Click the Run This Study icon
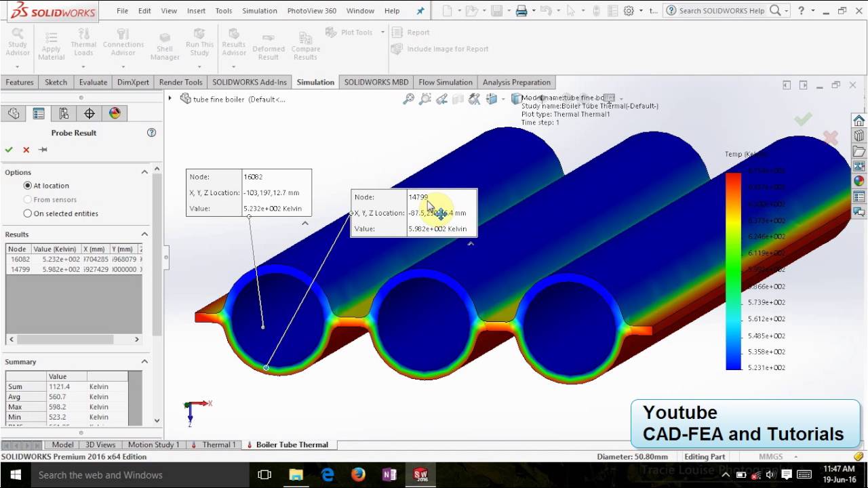The image size is (868, 488). click(199, 35)
